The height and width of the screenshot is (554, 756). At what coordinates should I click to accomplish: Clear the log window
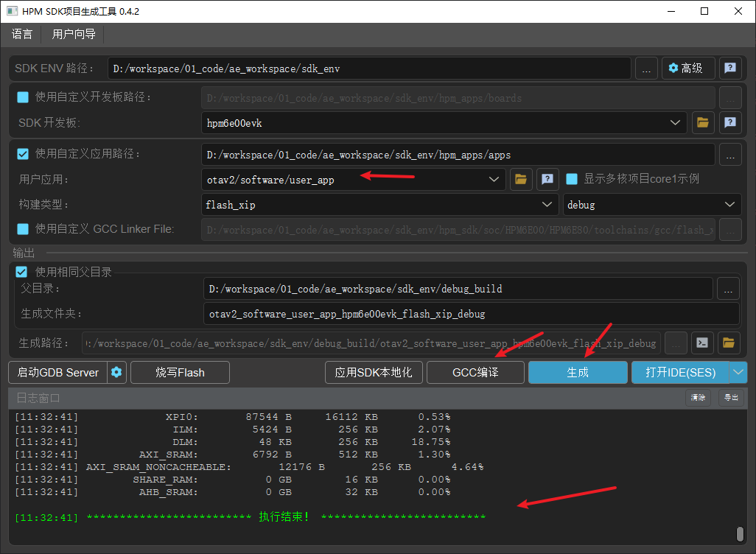[698, 398]
